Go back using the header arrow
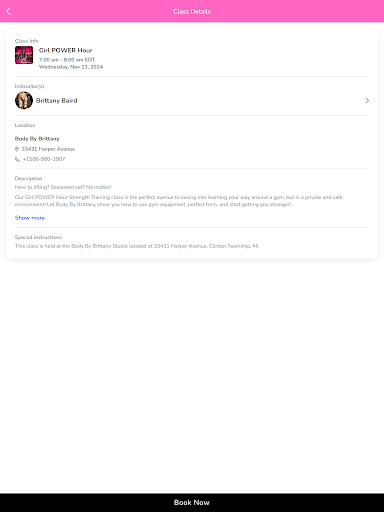The height and width of the screenshot is (512, 384). coord(9,11)
